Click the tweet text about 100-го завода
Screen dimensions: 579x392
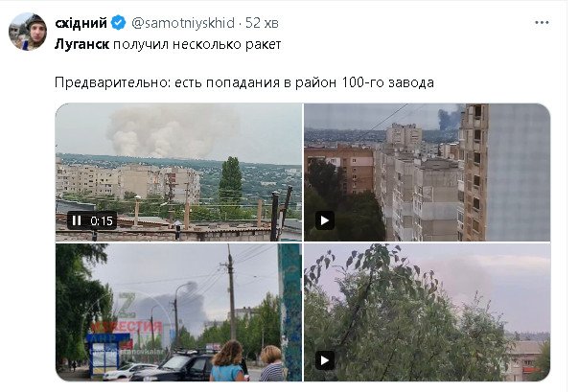tap(244, 82)
